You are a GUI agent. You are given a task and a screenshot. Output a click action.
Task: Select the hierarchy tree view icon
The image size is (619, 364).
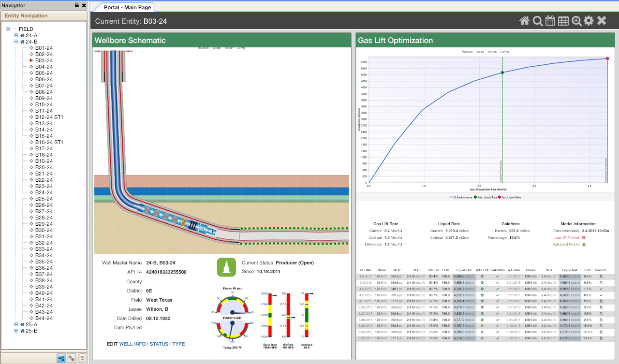61,358
